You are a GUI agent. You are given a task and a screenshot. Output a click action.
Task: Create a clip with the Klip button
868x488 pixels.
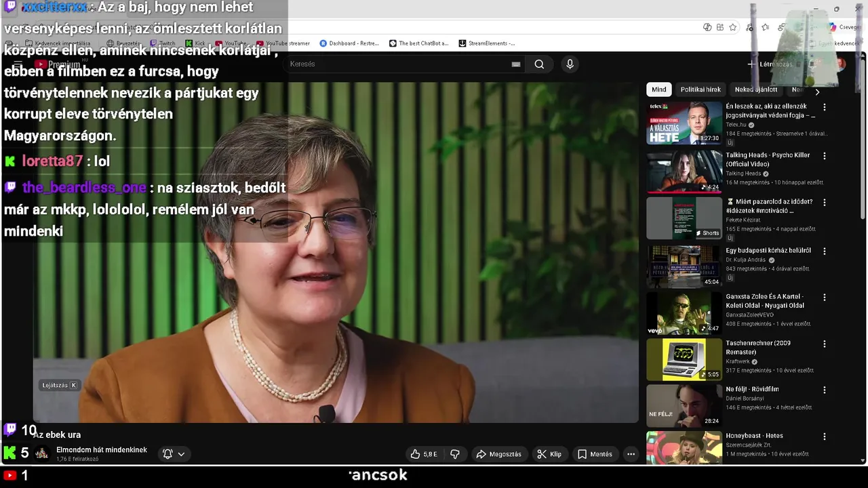pyautogui.click(x=549, y=454)
